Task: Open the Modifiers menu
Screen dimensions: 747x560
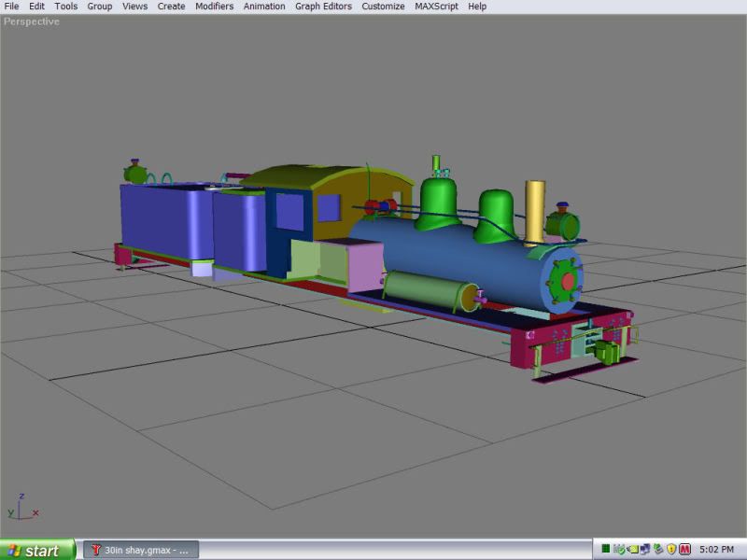Action: (215, 7)
